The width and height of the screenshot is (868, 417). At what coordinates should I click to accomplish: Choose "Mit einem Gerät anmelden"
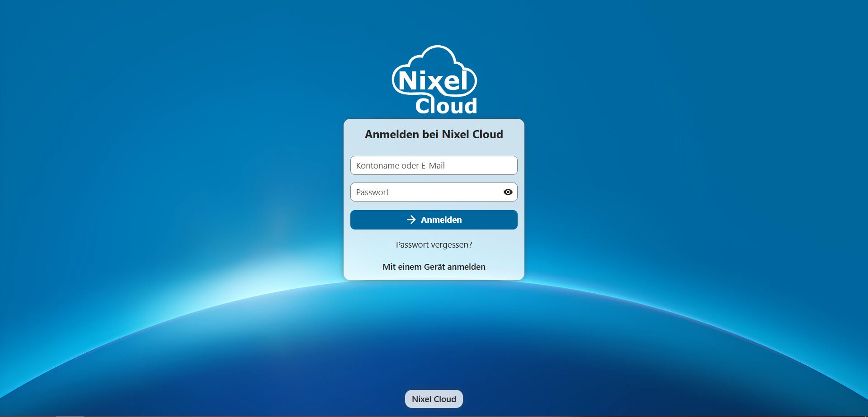(x=434, y=267)
